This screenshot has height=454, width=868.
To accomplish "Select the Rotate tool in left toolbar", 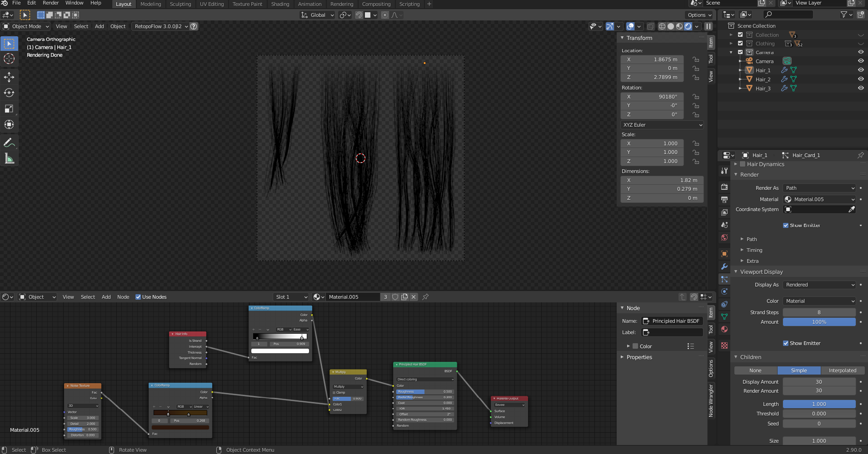I will coord(9,93).
